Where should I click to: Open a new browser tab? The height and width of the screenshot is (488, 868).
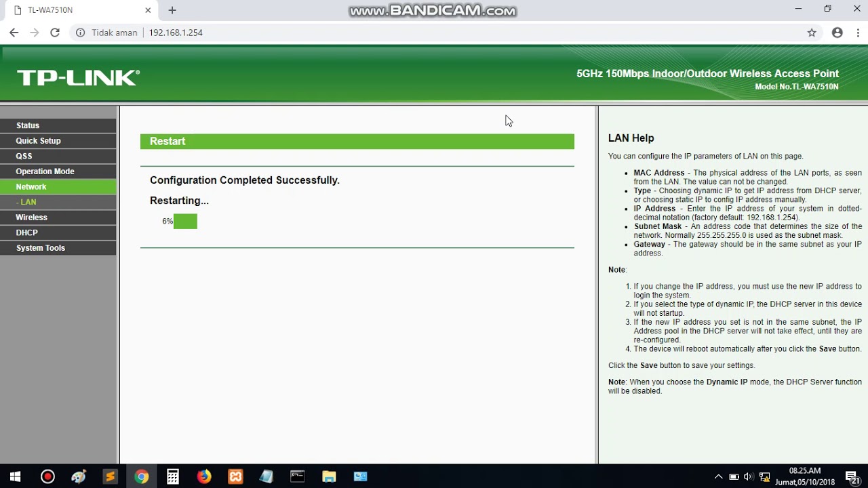(x=172, y=10)
